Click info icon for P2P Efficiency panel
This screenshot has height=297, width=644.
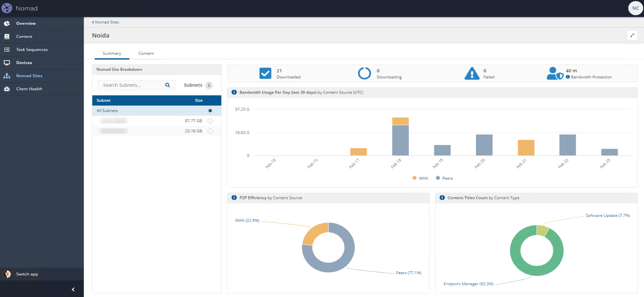click(234, 198)
